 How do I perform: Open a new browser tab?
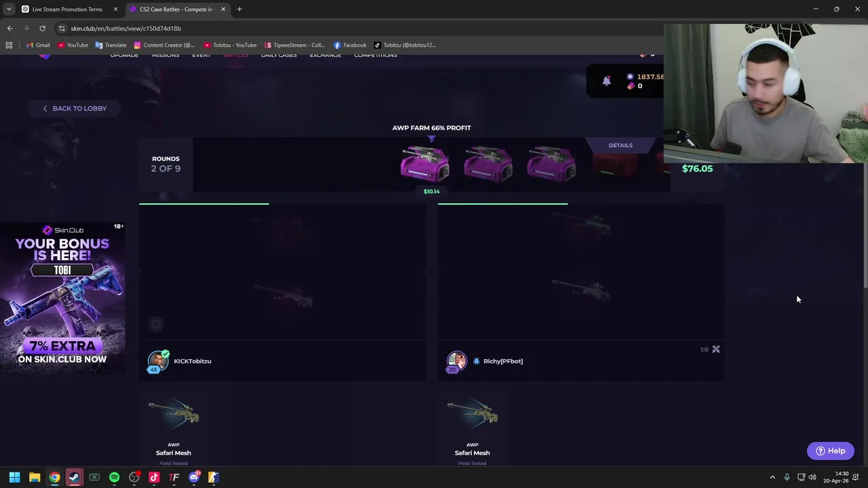click(x=239, y=9)
